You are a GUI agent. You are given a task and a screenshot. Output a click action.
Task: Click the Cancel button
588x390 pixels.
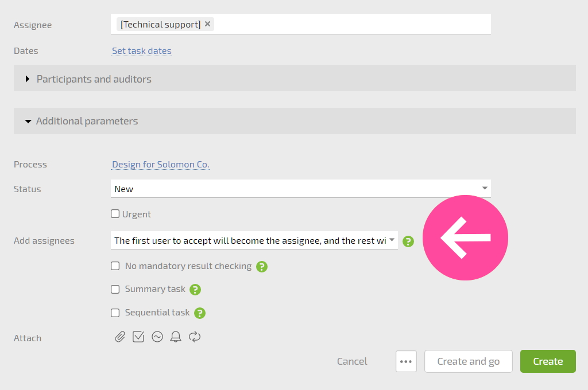pos(352,361)
